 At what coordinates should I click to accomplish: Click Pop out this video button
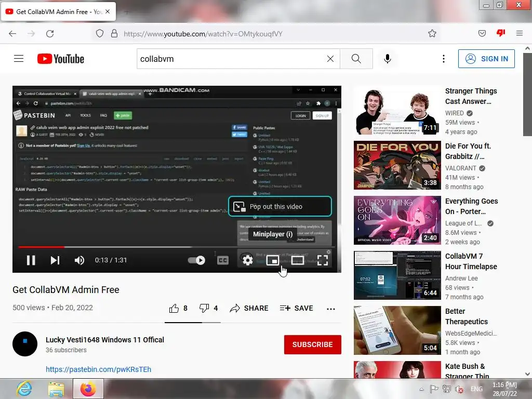(280, 206)
